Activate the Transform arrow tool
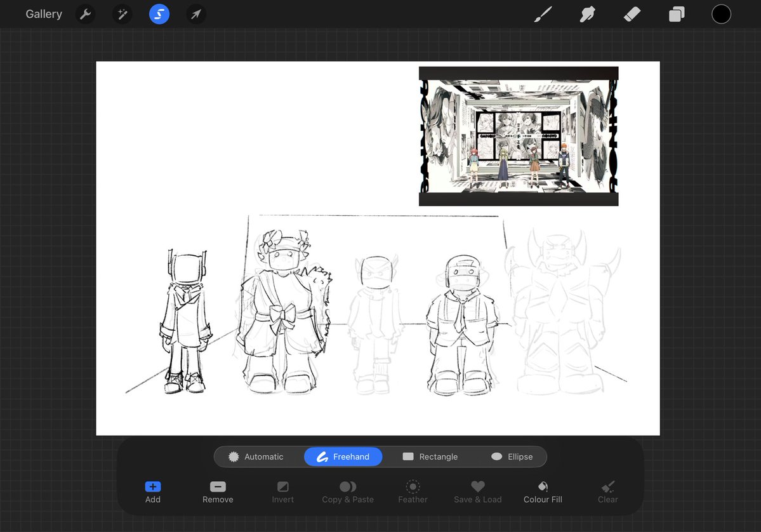 [196, 14]
